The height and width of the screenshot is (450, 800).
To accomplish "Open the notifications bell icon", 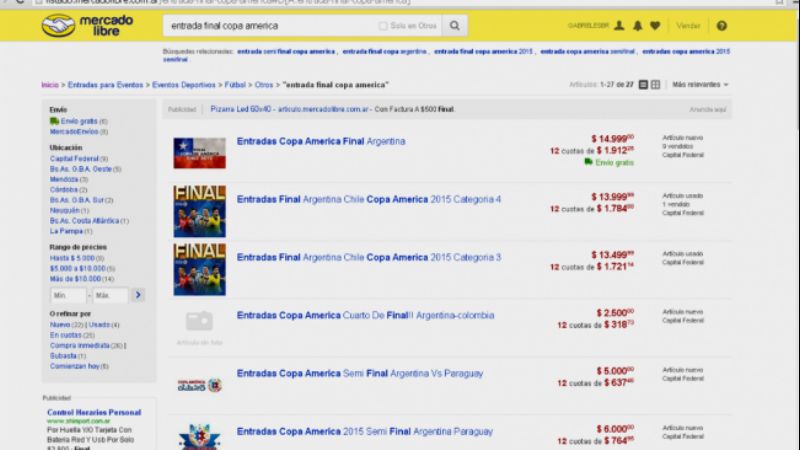I will 637,26.
